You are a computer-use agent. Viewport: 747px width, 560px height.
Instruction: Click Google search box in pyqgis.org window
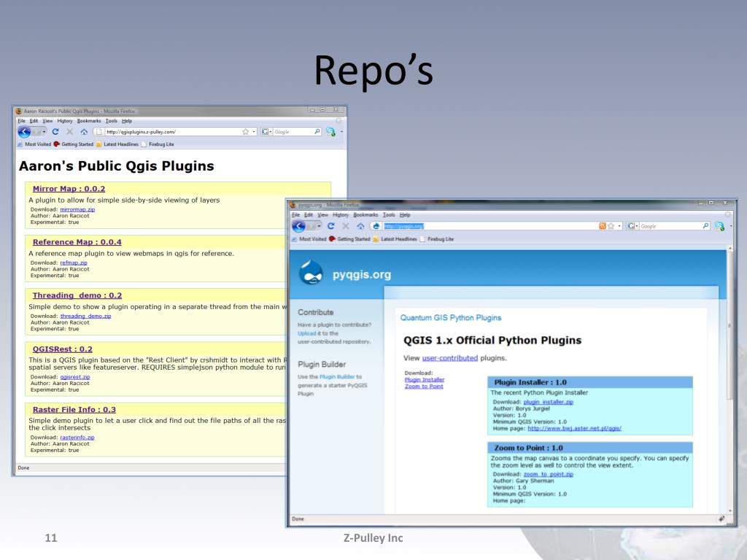tap(671, 226)
